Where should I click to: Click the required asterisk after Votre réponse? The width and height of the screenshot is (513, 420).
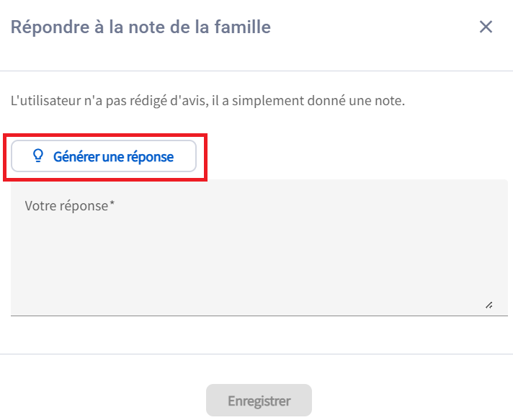click(112, 205)
